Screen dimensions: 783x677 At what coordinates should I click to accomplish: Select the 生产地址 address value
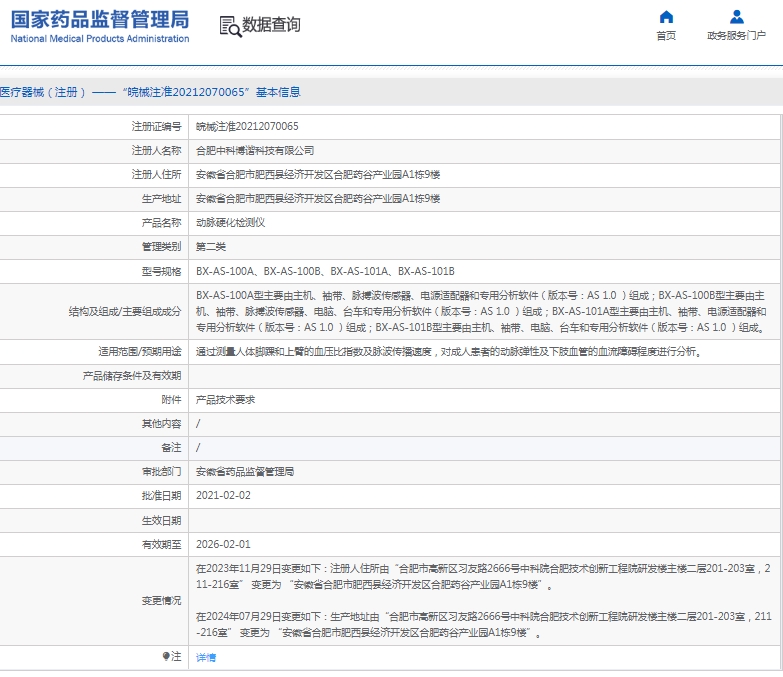click(318, 198)
